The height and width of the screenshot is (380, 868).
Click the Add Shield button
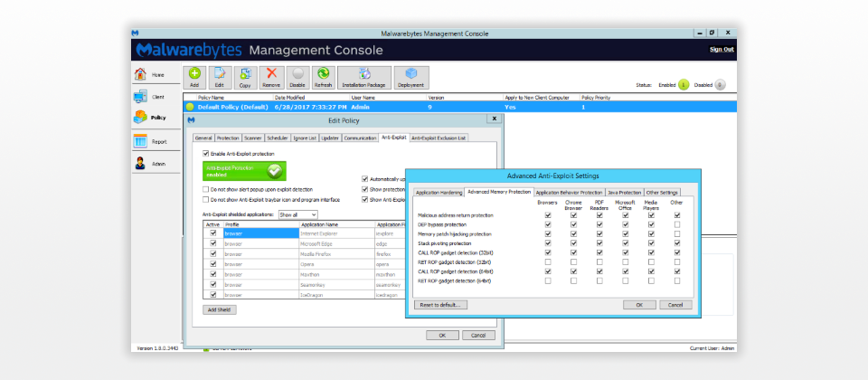pos(220,309)
